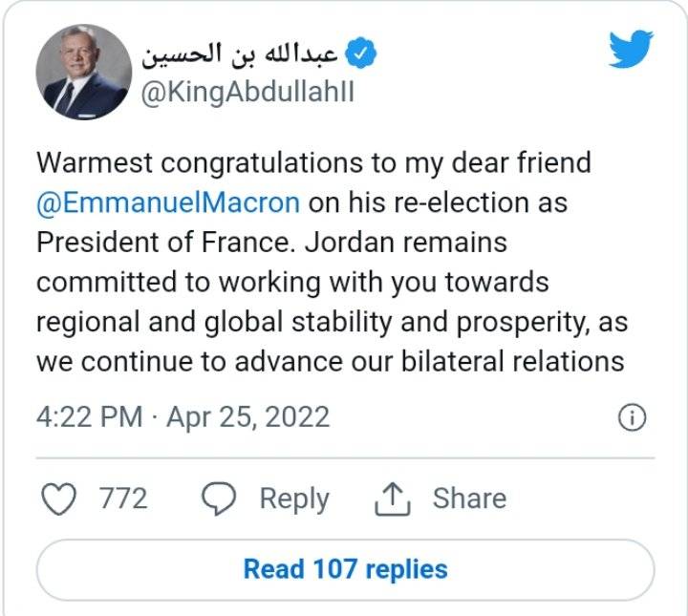Screen dimensions: 688x616
Task: Click the words "Warmest congratulations" in the tweet
Action: click(x=193, y=162)
